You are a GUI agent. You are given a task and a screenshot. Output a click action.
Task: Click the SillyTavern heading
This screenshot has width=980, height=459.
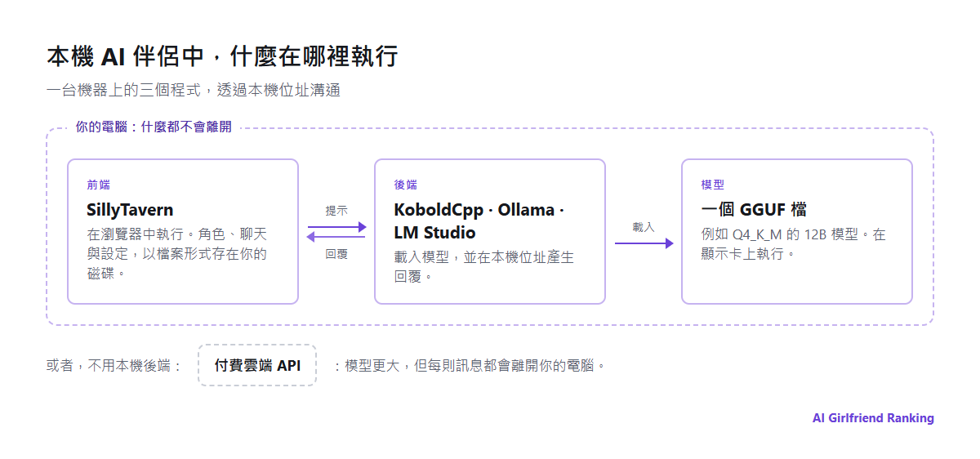[x=130, y=209]
